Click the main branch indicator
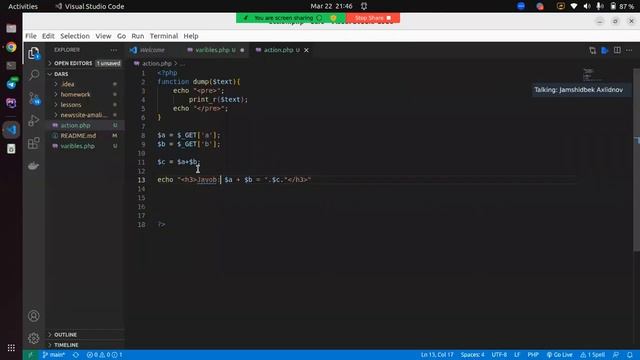Image resolution: width=640 pixels, height=360 pixels. (x=53, y=355)
